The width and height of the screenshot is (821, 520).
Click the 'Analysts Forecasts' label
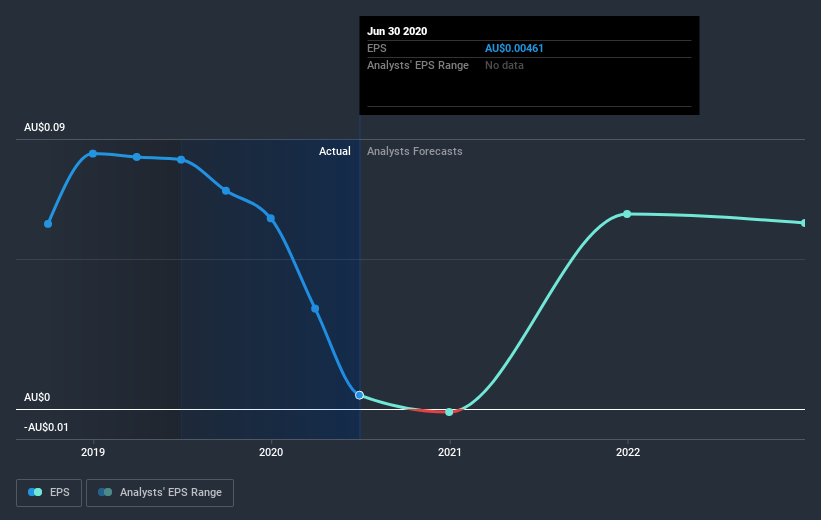(415, 151)
